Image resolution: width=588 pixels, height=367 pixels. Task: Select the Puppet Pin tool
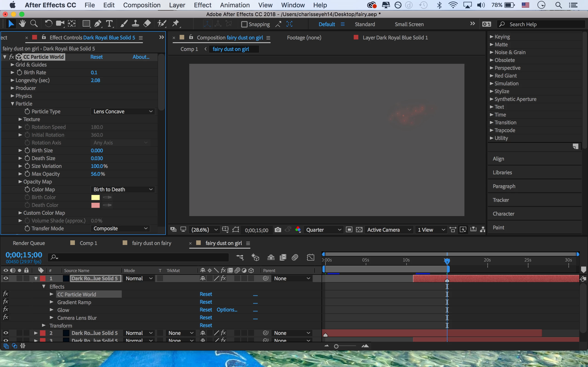[x=175, y=24]
